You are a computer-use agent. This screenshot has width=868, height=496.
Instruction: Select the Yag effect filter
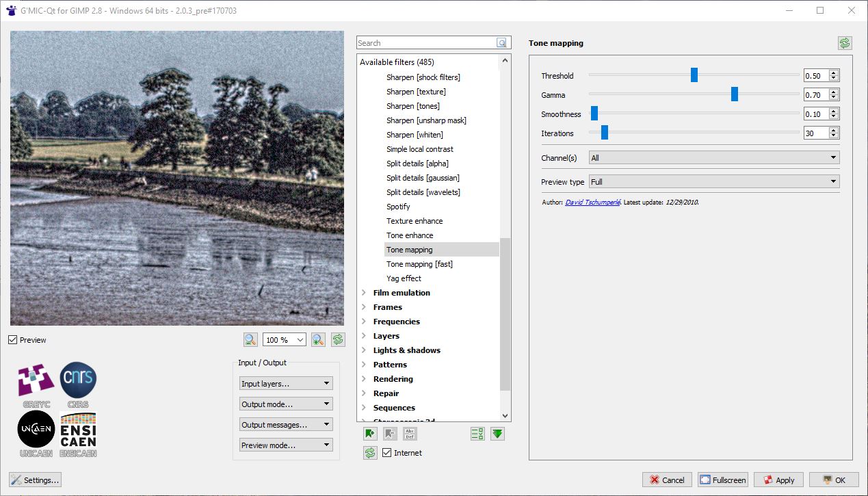click(404, 278)
